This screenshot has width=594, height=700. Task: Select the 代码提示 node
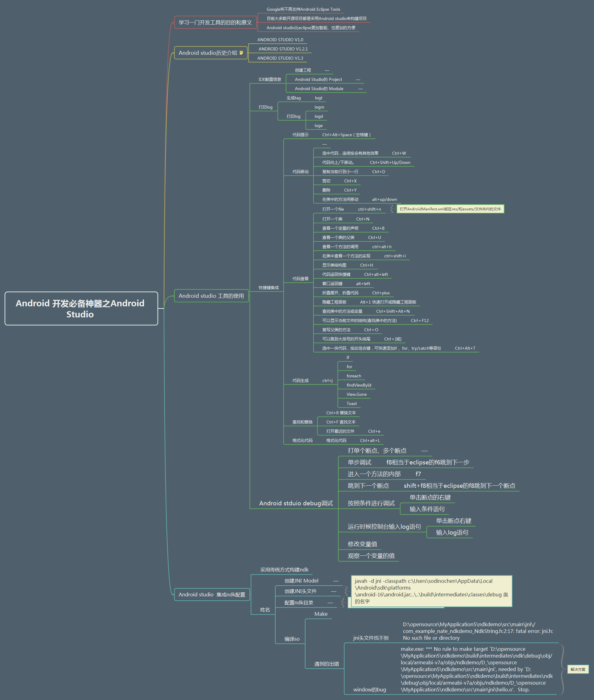(300, 135)
